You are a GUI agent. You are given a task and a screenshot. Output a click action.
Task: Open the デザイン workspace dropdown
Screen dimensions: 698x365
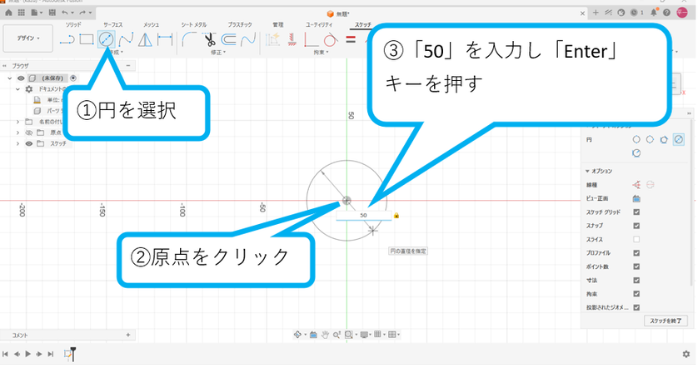(x=28, y=38)
